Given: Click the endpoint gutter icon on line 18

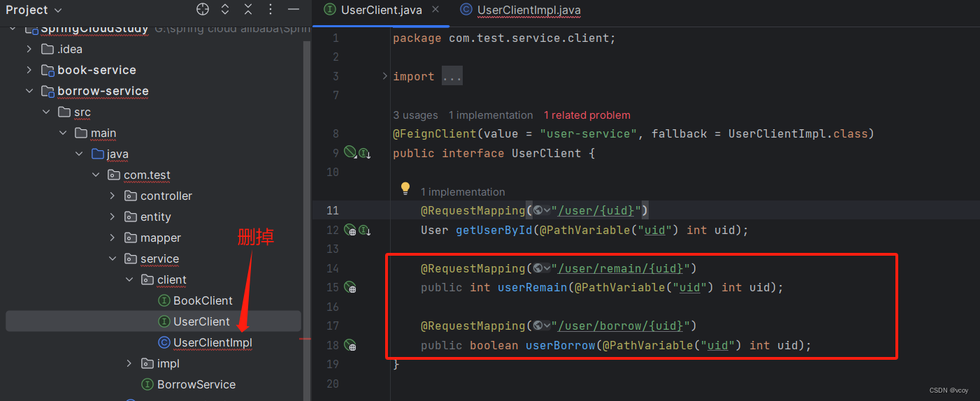Looking at the screenshot, I should click(x=350, y=345).
